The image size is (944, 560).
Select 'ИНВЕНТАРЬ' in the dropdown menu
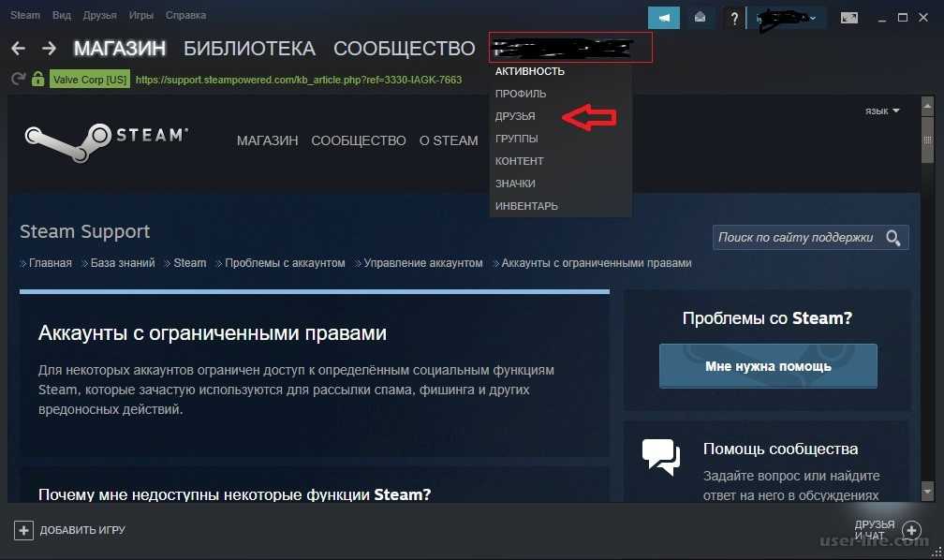coord(526,206)
